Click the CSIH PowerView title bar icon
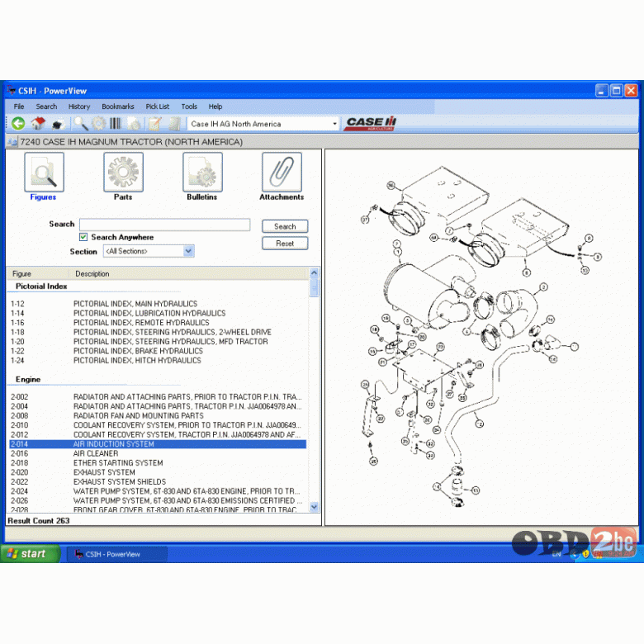The height and width of the screenshot is (644, 644). point(11,90)
